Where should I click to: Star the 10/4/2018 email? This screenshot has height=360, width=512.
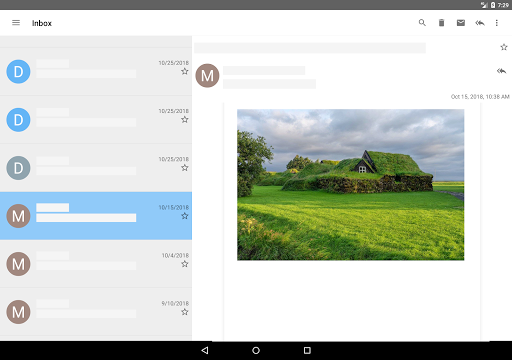click(x=185, y=264)
